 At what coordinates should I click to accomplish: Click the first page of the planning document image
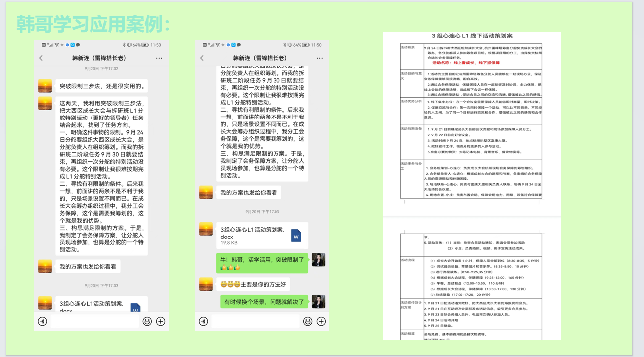[x=472, y=124]
